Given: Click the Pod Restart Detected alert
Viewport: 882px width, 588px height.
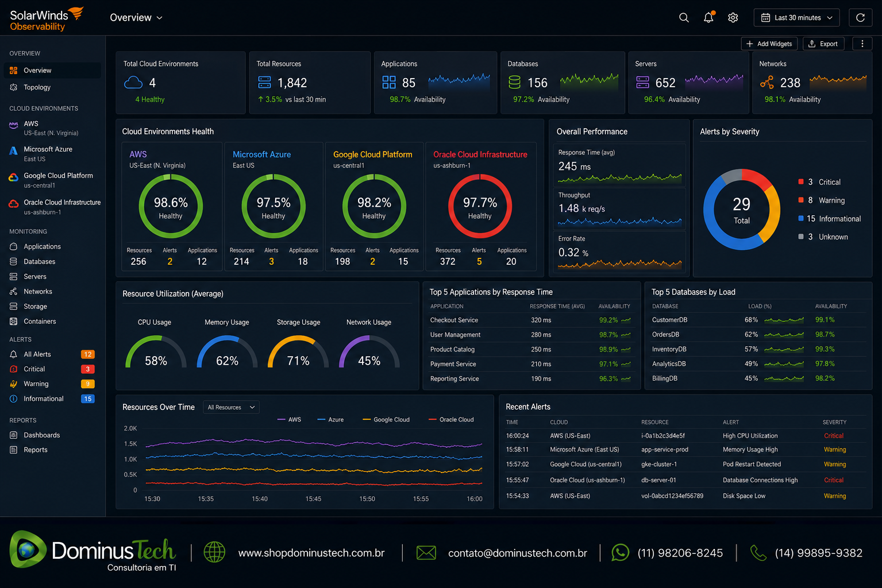Looking at the screenshot, I should (752, 464).
